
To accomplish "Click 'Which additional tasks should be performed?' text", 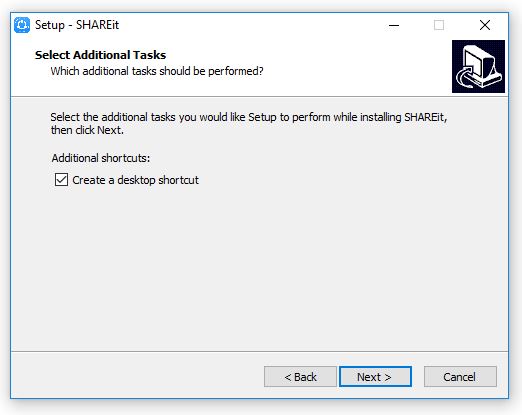I will point(157,71).
